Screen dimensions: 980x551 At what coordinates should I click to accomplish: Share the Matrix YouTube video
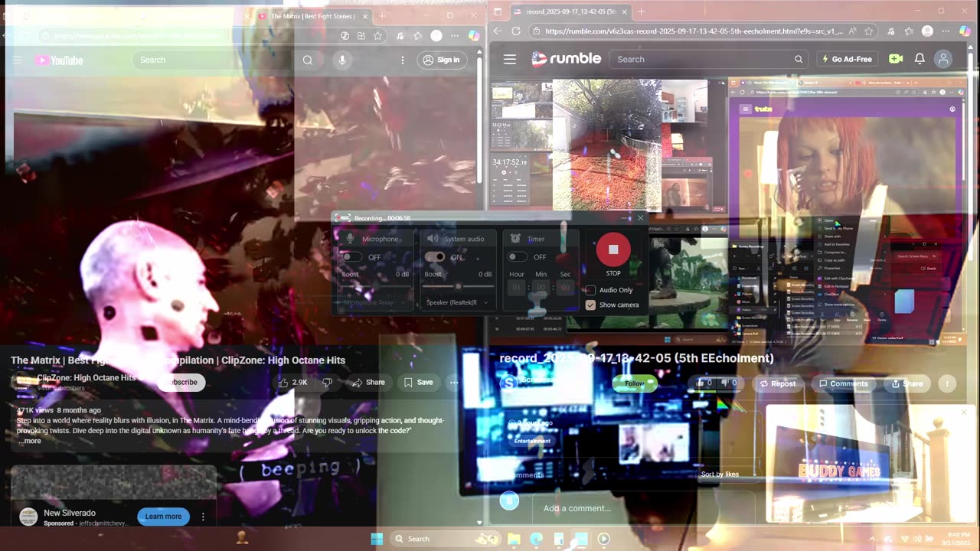point(368,382)
